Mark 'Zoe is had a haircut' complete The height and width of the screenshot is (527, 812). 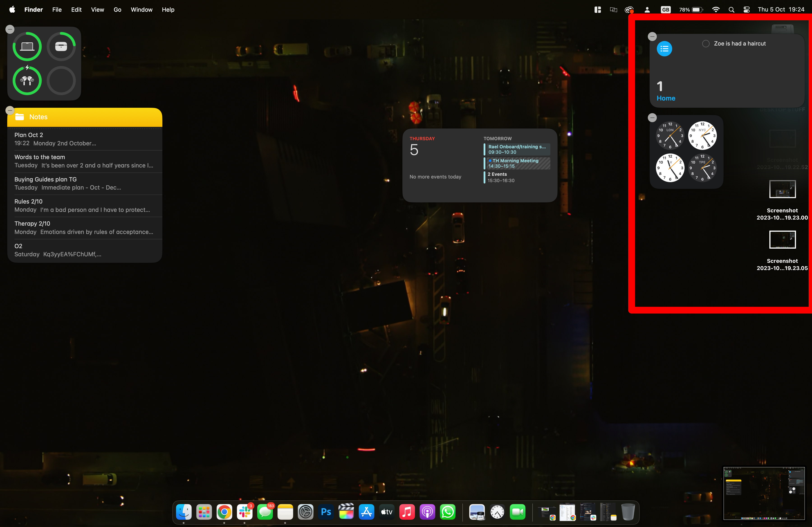point(706,44)
